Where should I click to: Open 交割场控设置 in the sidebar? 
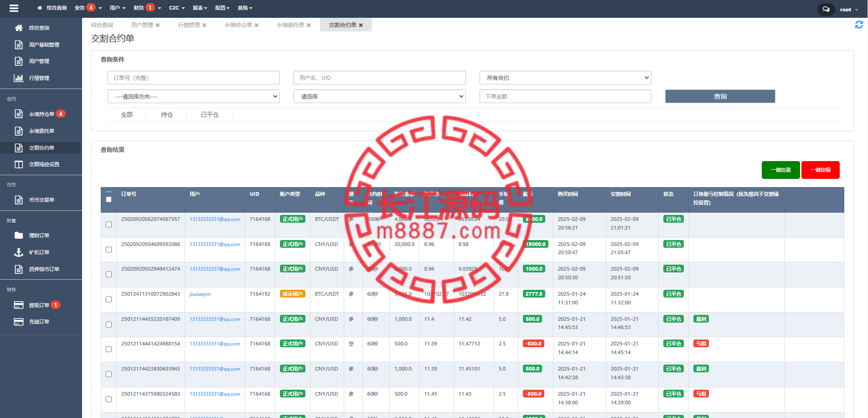pos(44,164)
